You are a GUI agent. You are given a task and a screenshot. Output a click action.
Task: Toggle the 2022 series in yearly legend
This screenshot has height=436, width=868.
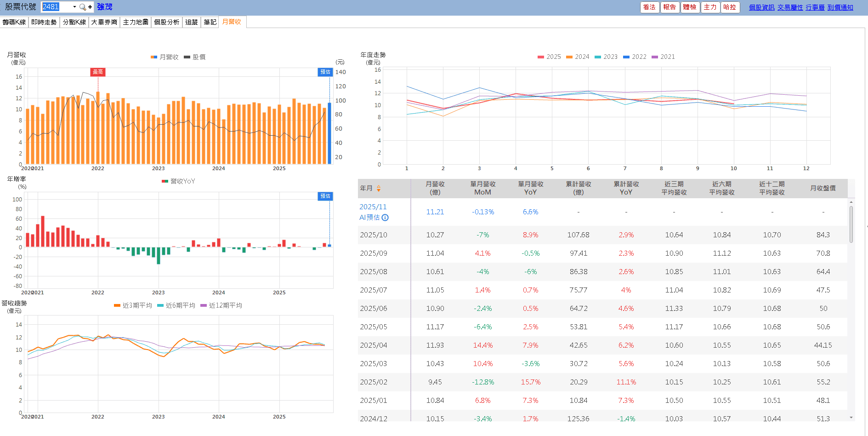click(x=635, y=57)
